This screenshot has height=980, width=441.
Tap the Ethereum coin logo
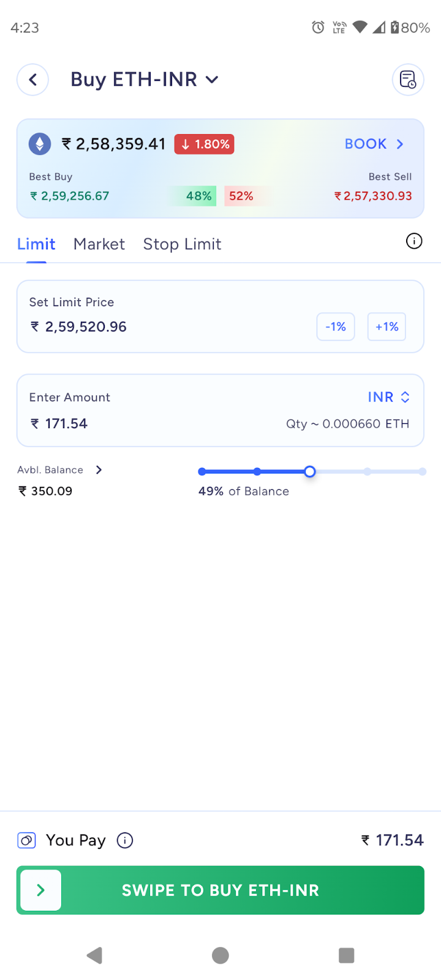40,144
